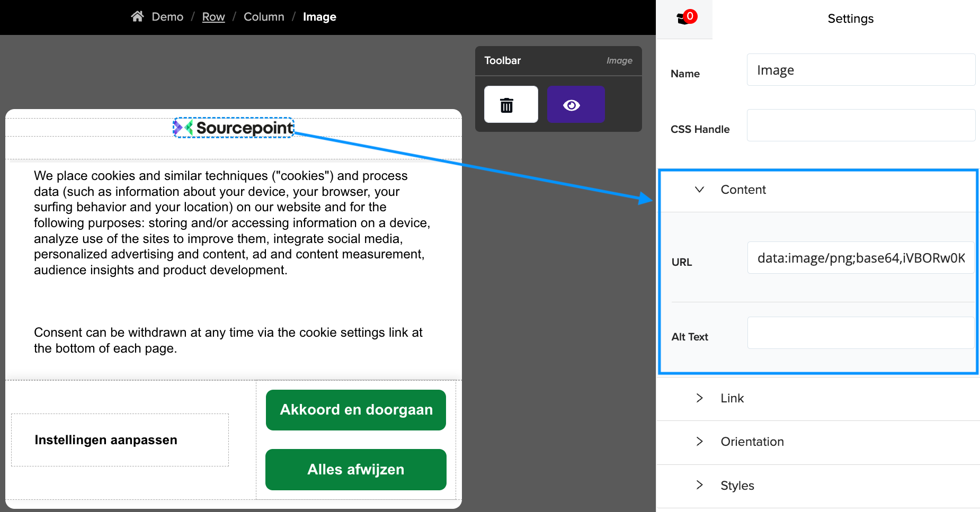Viewport: 980px width, 512px height.
Task: Delete the image with the trash icon
Action: click(x=510, y=104)
